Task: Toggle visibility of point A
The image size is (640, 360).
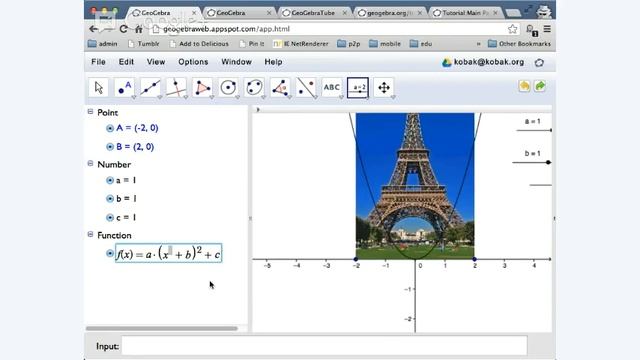Action: tap(110, 128)
